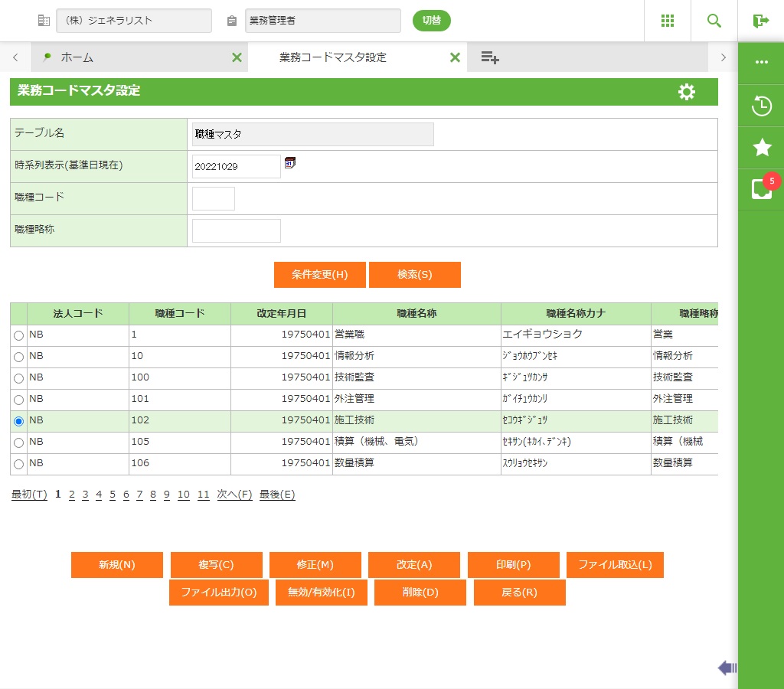Screen dimensions: 784x689
Task: Click the 職種コード input field
Action: click(x=214, y=198)
